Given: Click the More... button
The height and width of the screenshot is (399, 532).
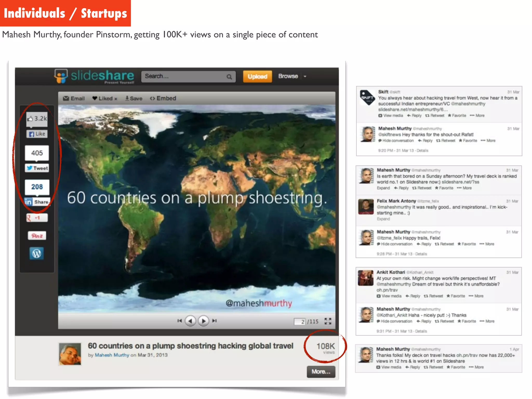Looking at the screenshot, I should pos(321,372).
